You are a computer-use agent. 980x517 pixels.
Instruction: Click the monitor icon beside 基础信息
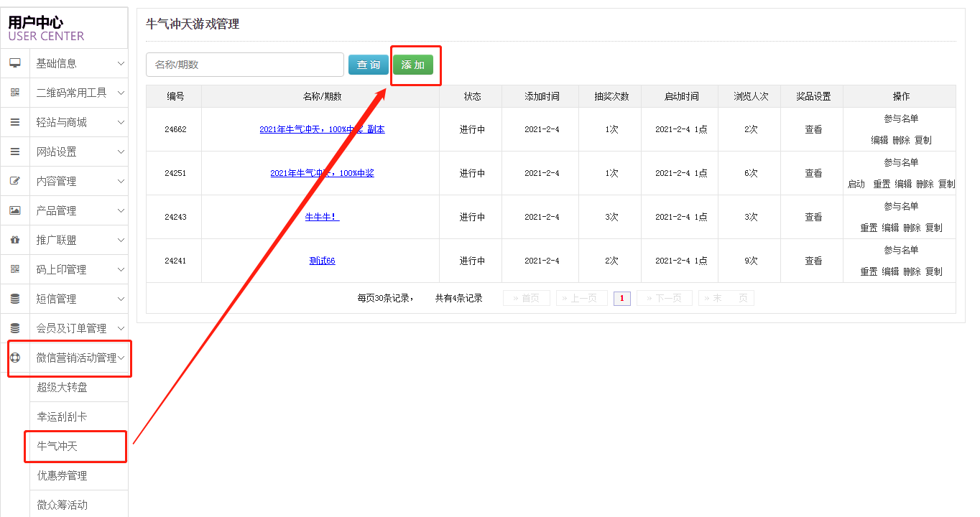[14, 63]
